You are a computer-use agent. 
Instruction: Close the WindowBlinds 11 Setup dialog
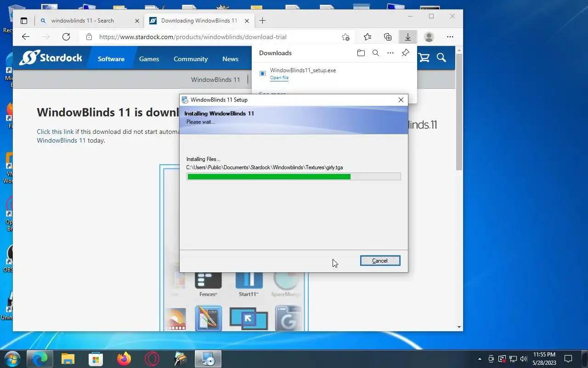click(401, 100)
